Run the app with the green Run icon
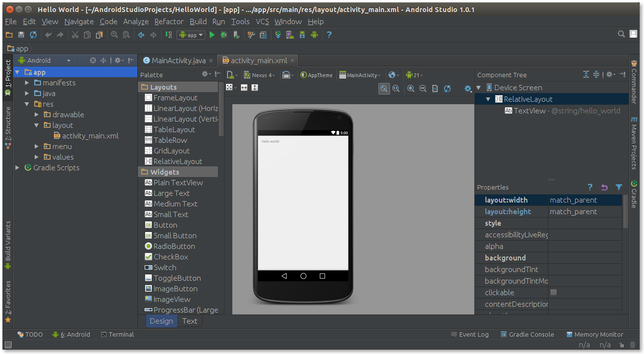The image size is (644, 354). 212,35
